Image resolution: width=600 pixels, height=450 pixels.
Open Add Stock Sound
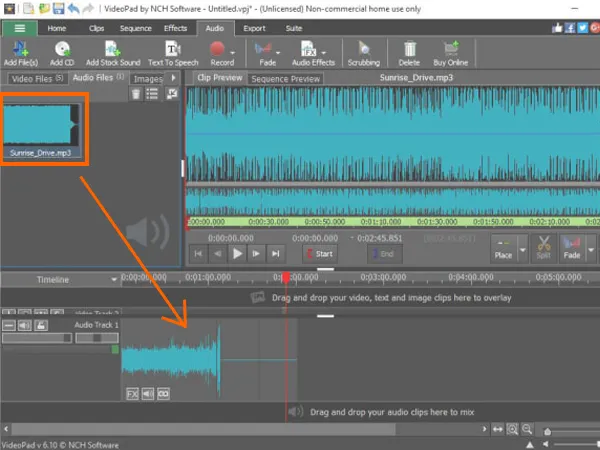tap(113, 53)
